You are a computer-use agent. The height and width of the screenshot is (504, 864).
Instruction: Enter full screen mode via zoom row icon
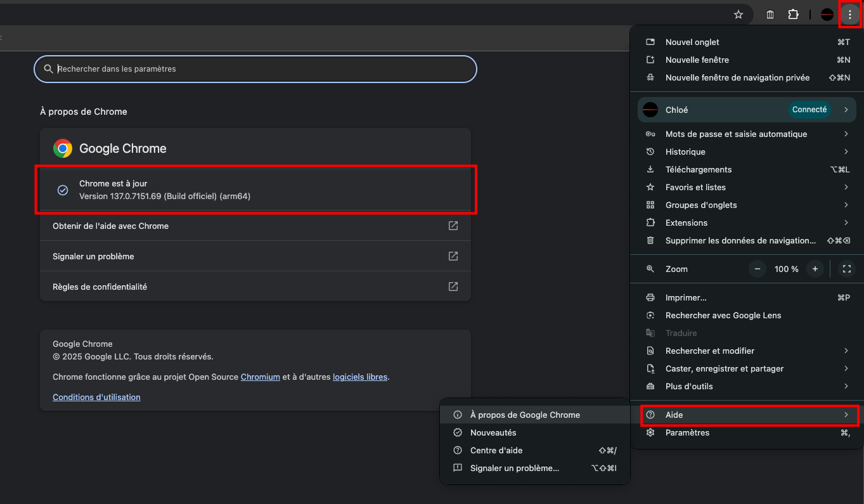846,269
